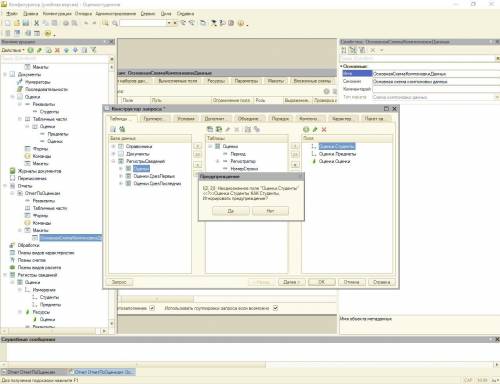The image size is (500, 384).
Task: Select Оценки.Предметы in Поля list
Action: click(x=337, y=154)
